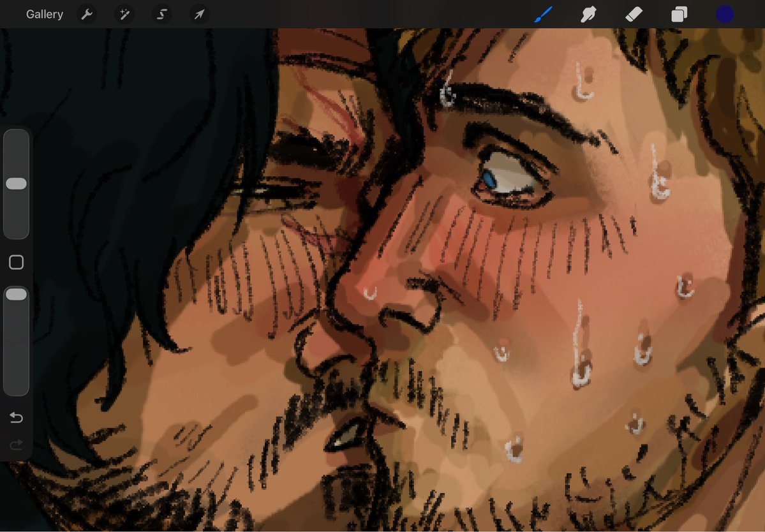The width and height of the screenshot is (765, 532).
Task: Undo the last stroke
Action: tap(16, 417)
